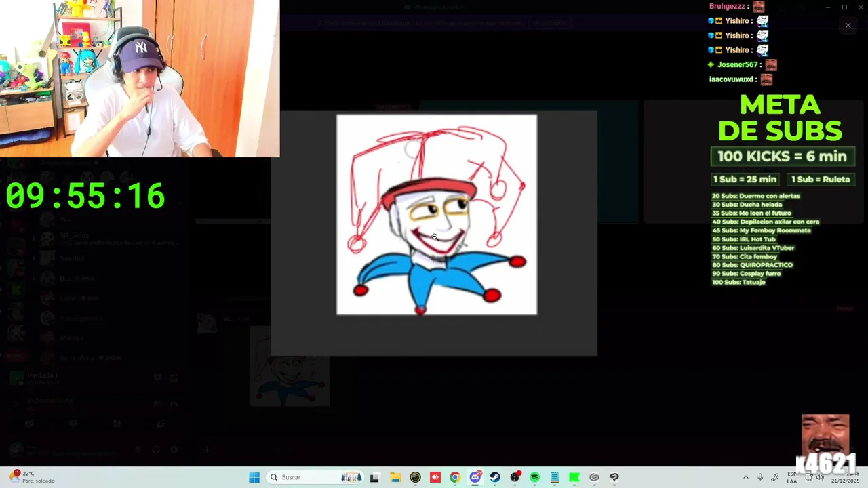Open the 22°C weather widget

tap(32, 477)
